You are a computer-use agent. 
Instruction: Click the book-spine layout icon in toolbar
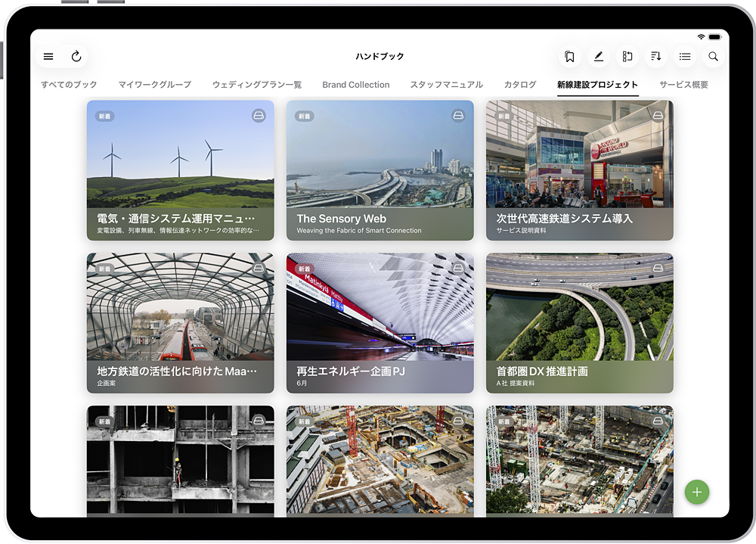[627, 57]
